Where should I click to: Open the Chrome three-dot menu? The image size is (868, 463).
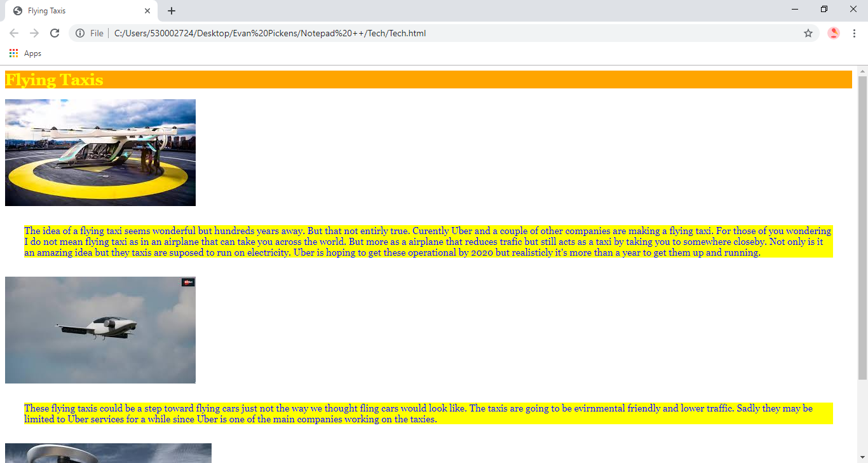coord(854,33)
